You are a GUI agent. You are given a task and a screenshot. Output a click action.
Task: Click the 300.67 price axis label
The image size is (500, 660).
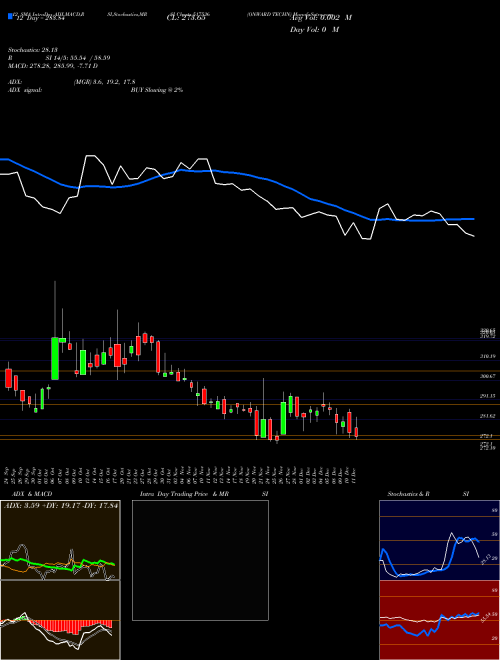point(488,376)
